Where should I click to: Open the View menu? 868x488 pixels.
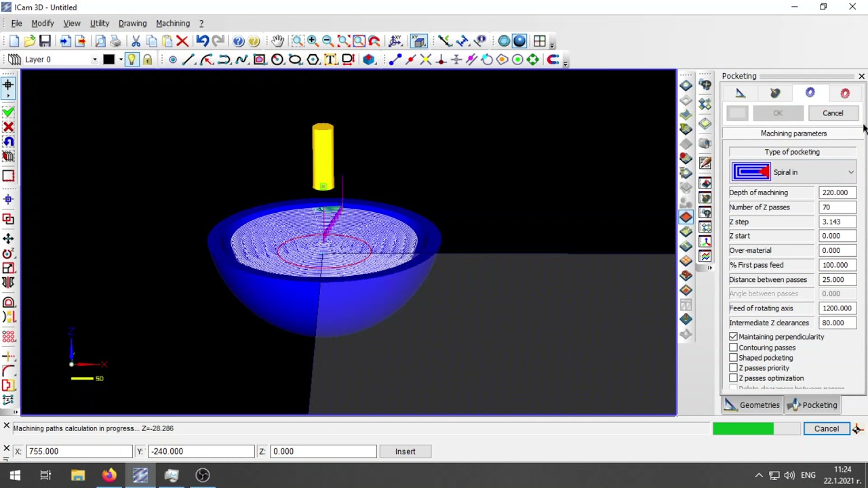tap(72, 23)
